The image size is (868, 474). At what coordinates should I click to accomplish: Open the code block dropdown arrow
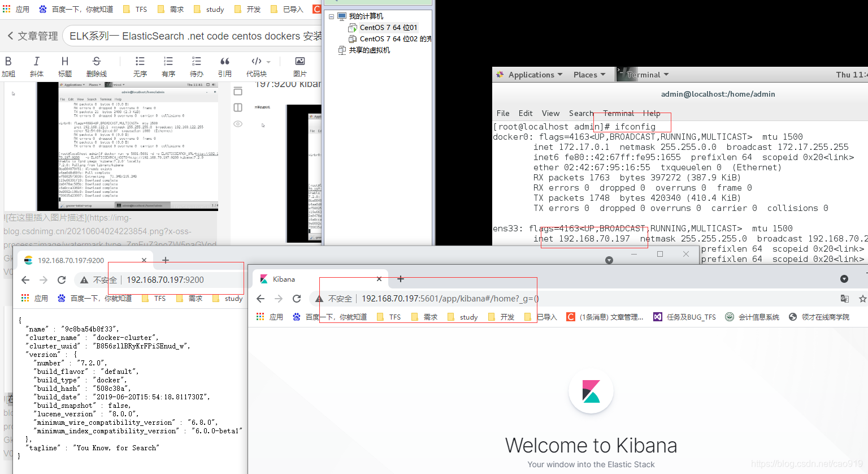pyautogui.click(x=268, y=62)
